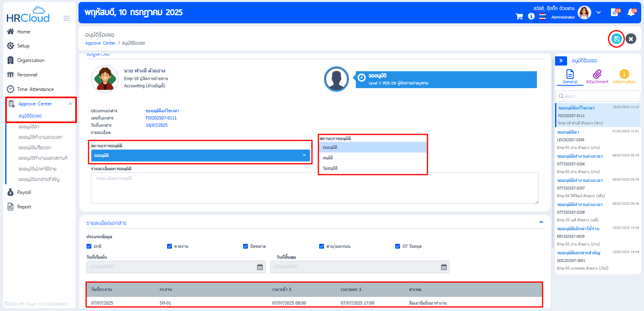Collapse the Approve Center menu chevron
This screenshot has width=644, height=311.
click(x=70, y=104)
